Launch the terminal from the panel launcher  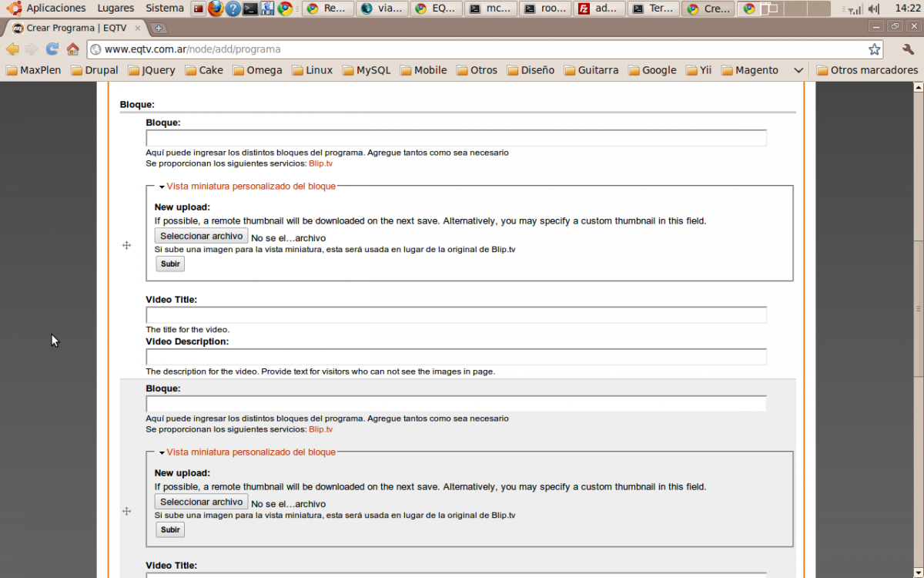tap(250, 8)
